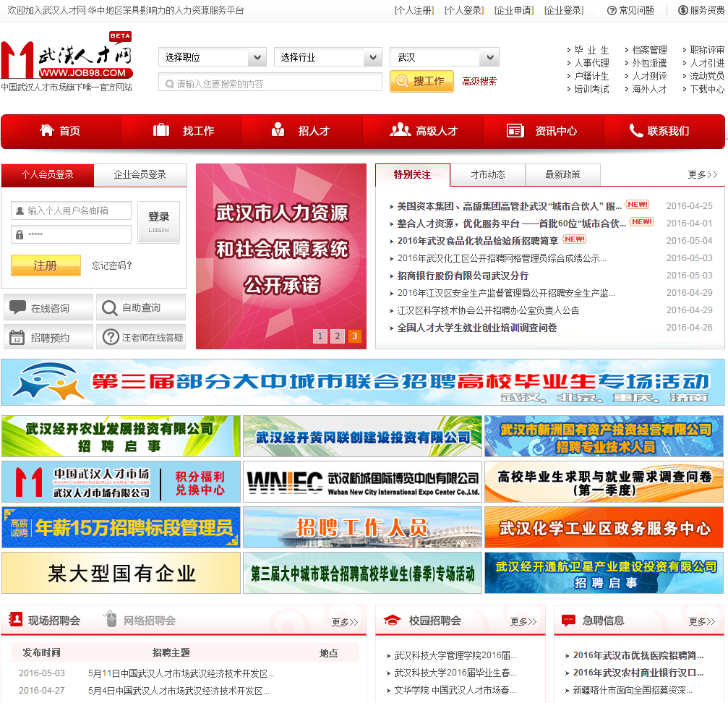Switch to 个人会员登录 tab
The height and width of the screenshot is (703, 728).
(48, 174)
